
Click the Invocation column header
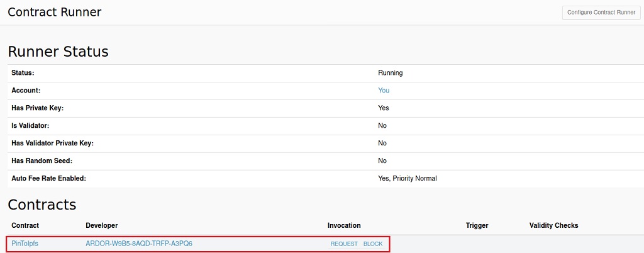click(344, 225)
